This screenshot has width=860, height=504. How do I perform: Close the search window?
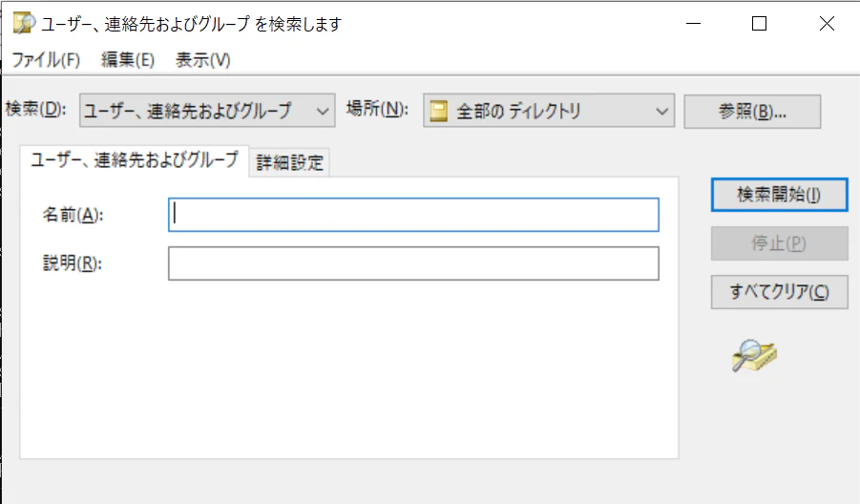pyautogui.click(x=827, y=24)
